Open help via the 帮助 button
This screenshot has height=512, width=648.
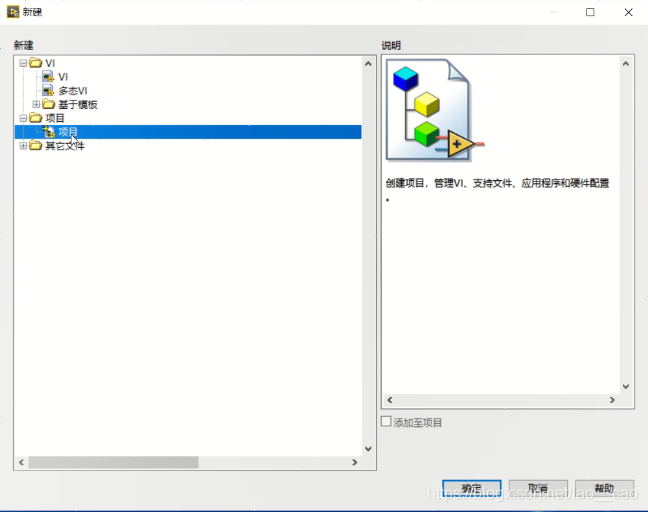tap(604, 489)
